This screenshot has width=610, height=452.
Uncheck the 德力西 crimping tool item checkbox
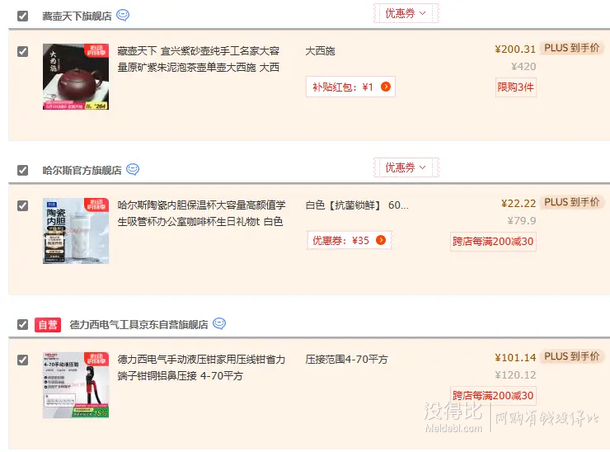pos(23,360)
